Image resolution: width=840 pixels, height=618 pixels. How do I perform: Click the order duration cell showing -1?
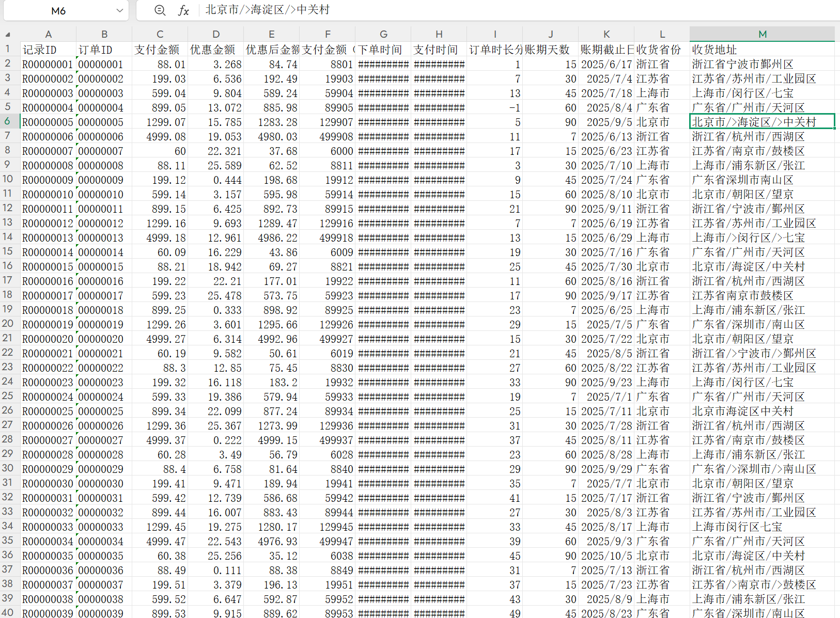[x=494, y=108]
